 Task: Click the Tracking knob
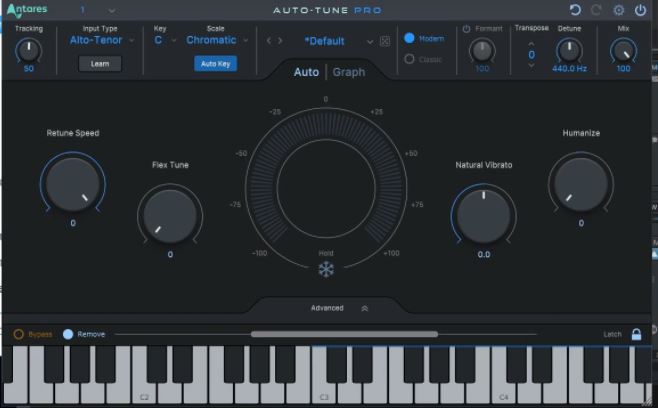click(x=29, y=50)
